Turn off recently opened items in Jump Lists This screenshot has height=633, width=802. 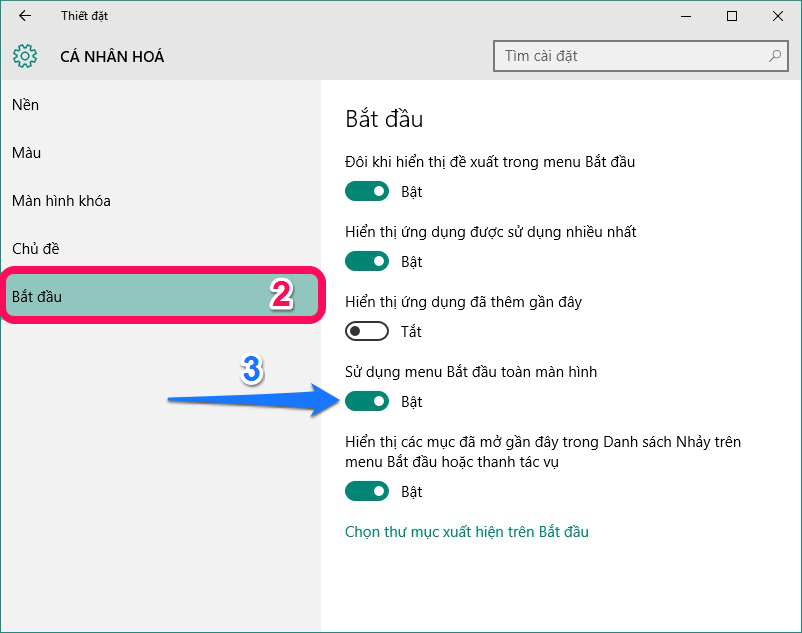point(367,491)
